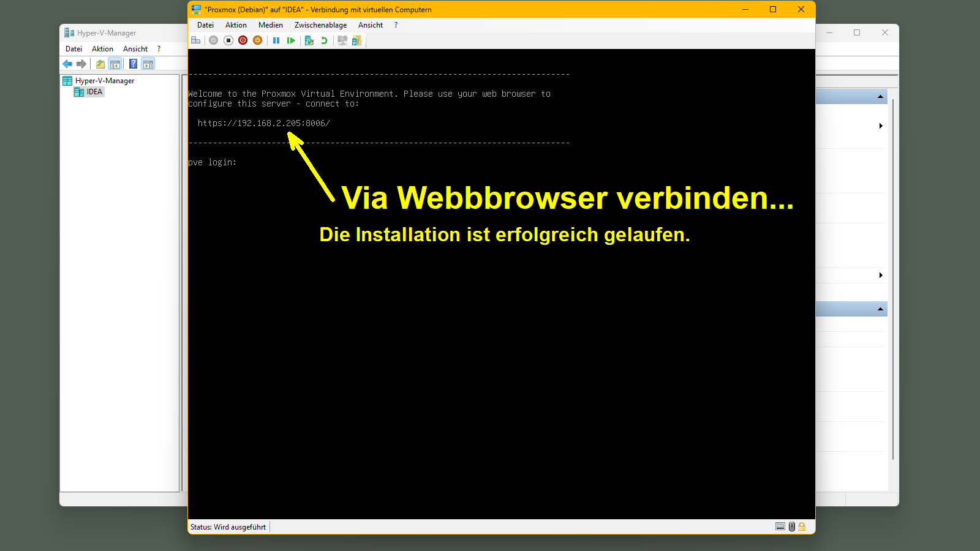Viewport: 980px width, 551px height.
Task: Click the blue back arrow in Hyper-V-Manager
Action: point(67,64)
